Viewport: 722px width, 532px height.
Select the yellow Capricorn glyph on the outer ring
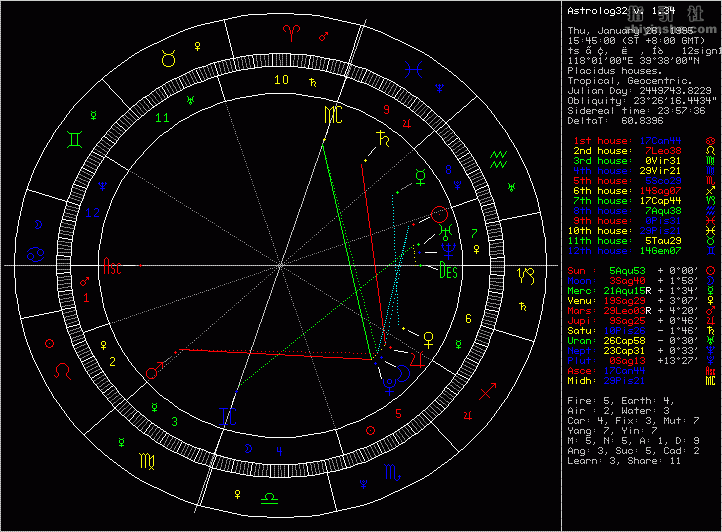coord(526,275)
